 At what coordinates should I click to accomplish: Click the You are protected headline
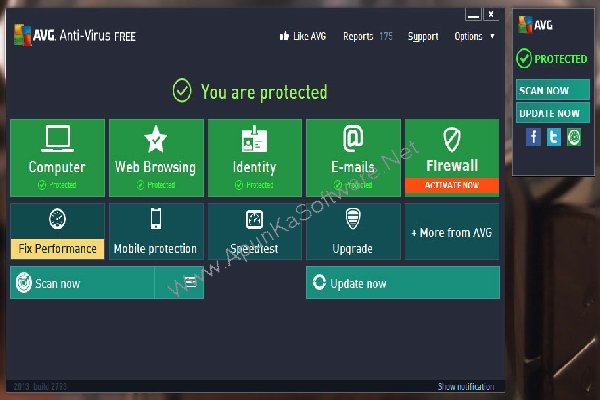click(264, 92)
